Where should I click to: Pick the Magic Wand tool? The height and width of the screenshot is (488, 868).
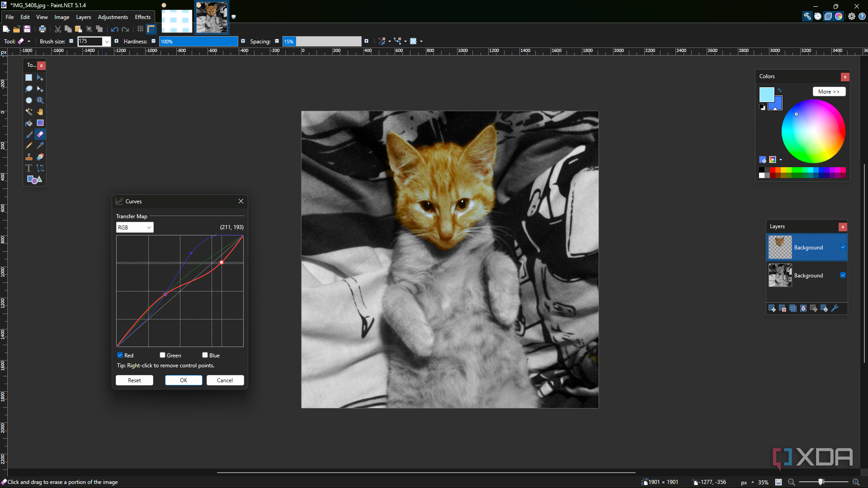point(29,112)
